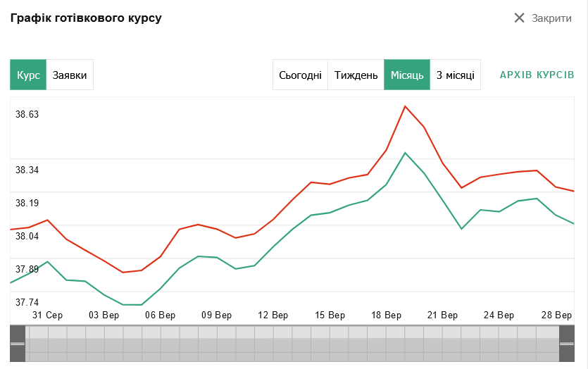Open the АРХІВ КУРСІВ link
This screenshot has height=369, width=588.
(x=537, y=75)
